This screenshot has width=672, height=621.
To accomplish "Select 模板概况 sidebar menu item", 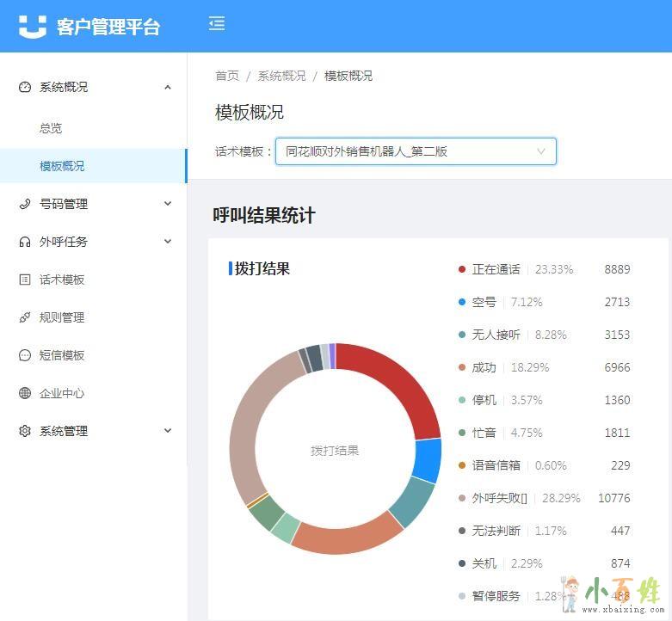I will [62, 166].
